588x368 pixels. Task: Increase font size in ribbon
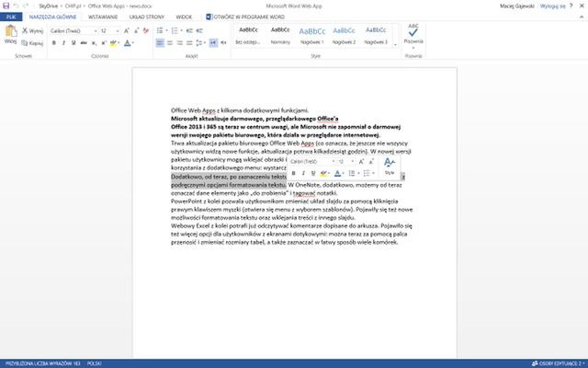coord(127,30)
